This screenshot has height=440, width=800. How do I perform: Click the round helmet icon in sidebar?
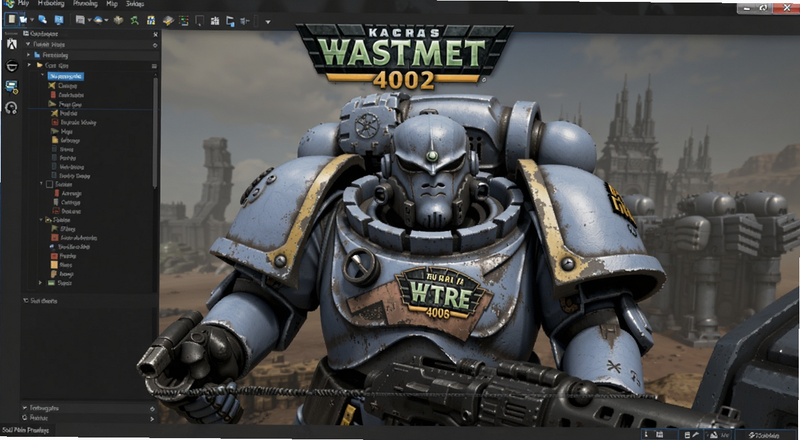(x=11, y=65)
